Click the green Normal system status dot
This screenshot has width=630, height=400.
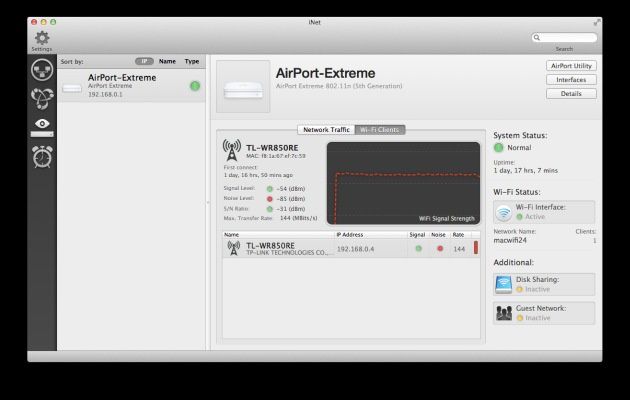click(x=498, y=148)
